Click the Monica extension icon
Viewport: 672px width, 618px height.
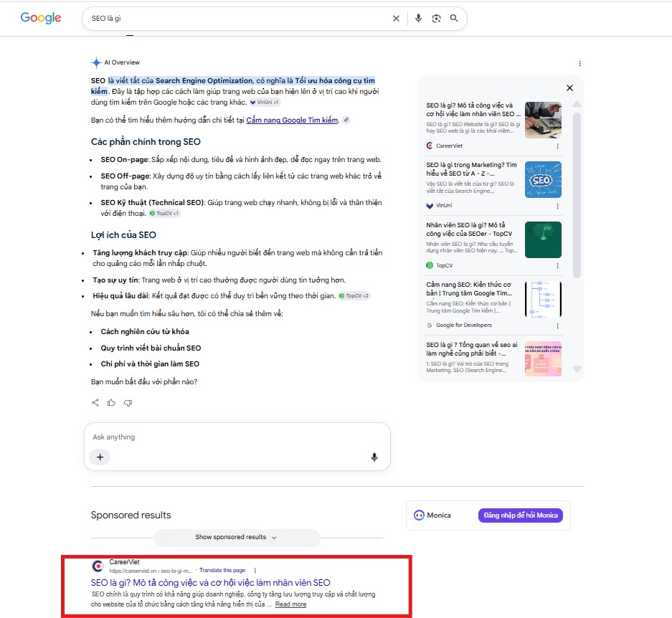tap(419, 515)
